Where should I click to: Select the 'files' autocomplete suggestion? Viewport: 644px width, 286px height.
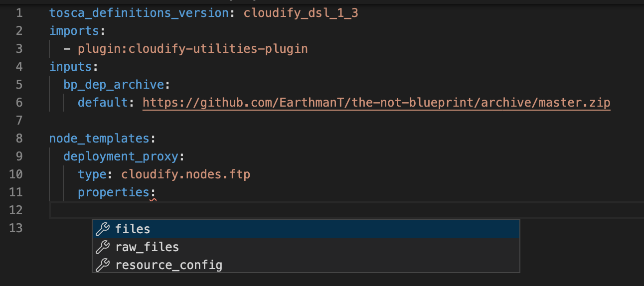(306, 229)
